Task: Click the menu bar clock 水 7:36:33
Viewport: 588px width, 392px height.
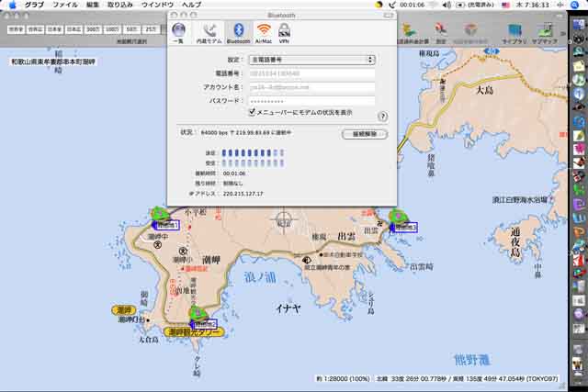Action: coord(533,5)
